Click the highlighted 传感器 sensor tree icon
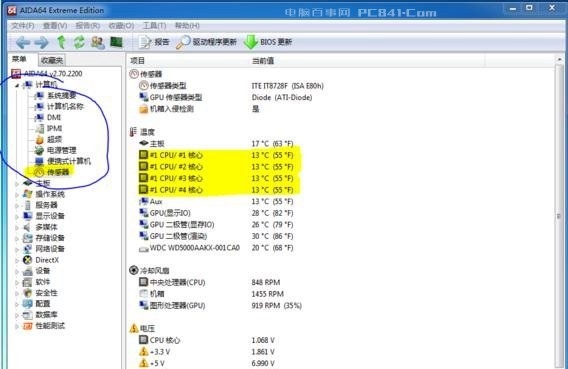Screen dimensions: 568x369 click(x=39, y=172)
